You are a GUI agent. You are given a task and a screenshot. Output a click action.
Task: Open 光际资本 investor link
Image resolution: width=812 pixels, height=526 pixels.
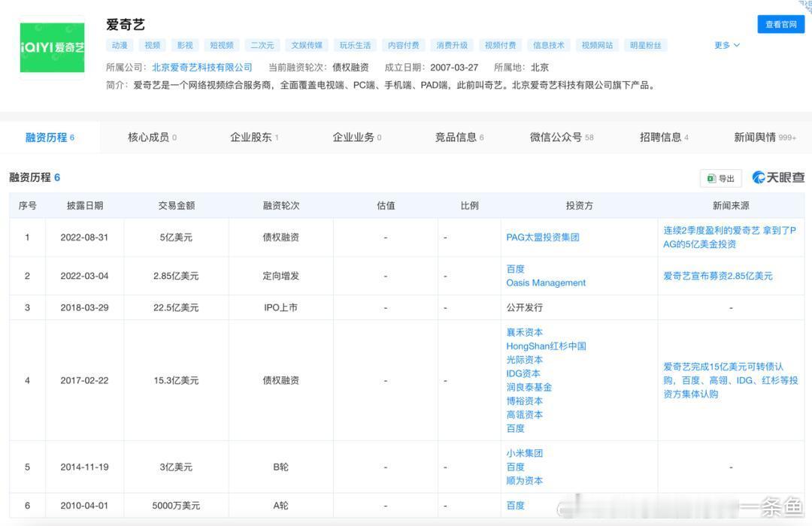pos(525,360)
